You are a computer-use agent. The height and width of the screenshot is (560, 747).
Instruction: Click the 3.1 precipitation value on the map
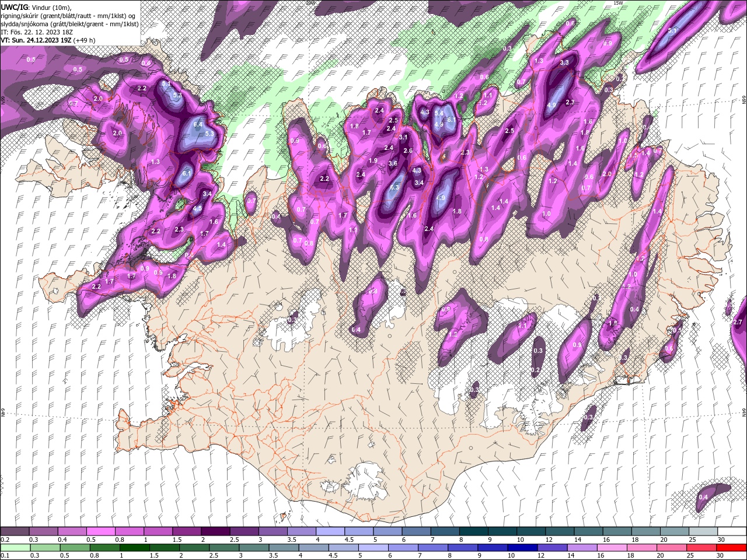403,137
